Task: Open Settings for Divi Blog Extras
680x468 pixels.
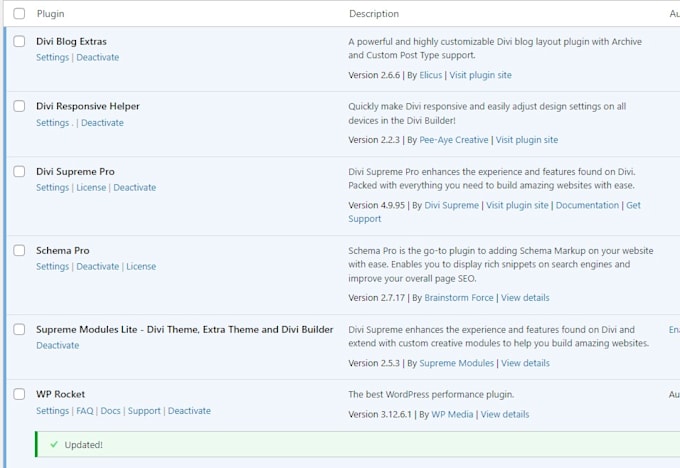Action: [x=52, y=57]
